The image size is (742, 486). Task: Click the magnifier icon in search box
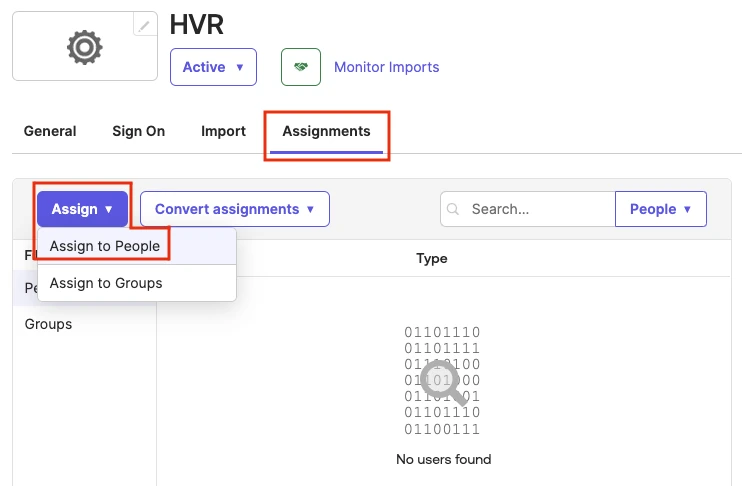tap(454, 210)
